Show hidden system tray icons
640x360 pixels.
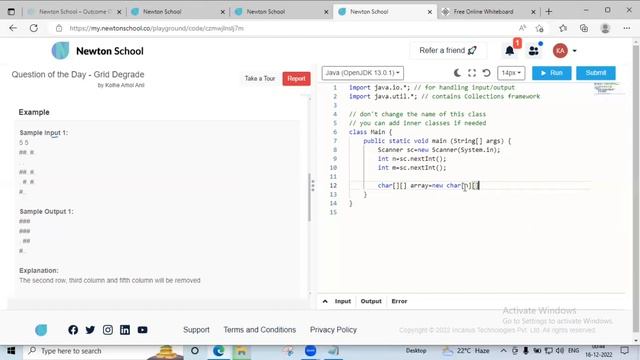(504, 351)
